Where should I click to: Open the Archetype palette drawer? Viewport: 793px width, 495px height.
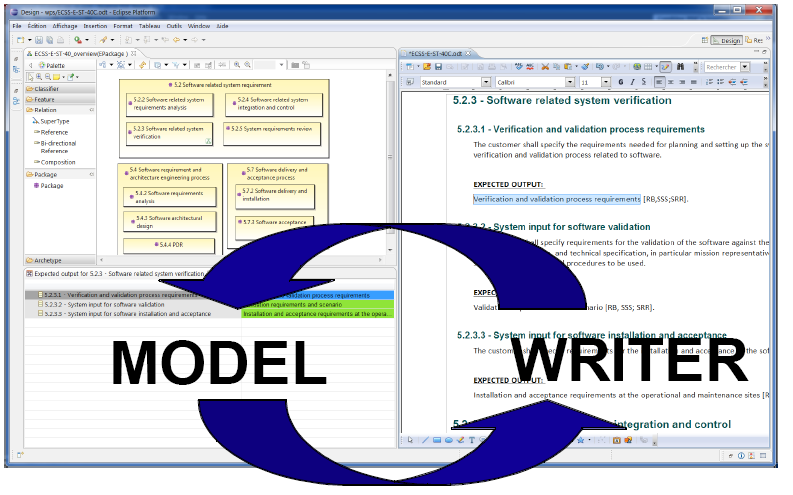tap(60, 260)
